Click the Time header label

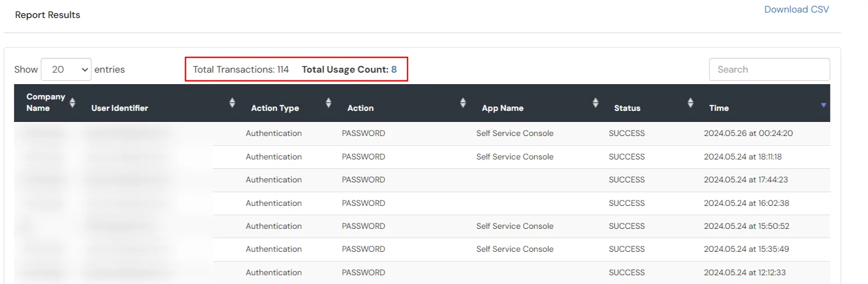tap(719, 108)
